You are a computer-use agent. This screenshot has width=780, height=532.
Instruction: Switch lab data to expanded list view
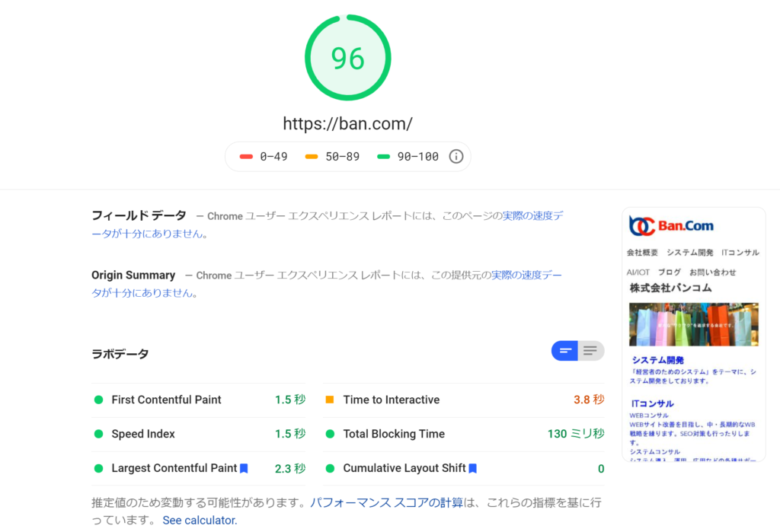[590, 351]
